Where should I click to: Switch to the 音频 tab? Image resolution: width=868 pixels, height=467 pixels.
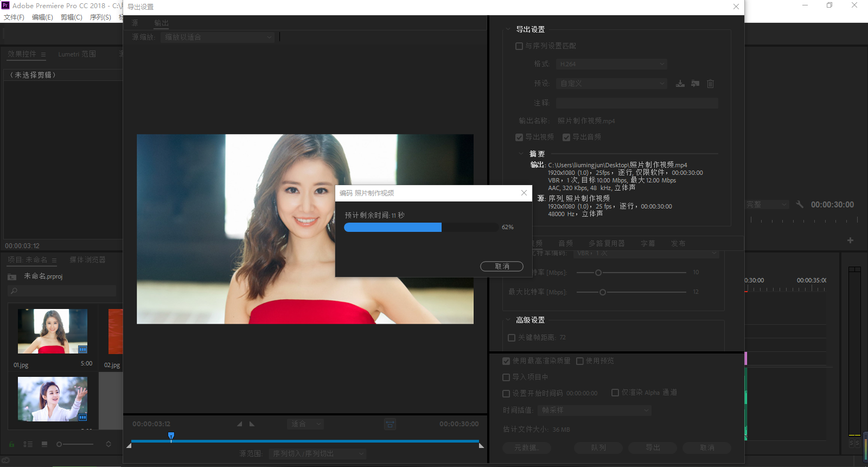(565, 243)
